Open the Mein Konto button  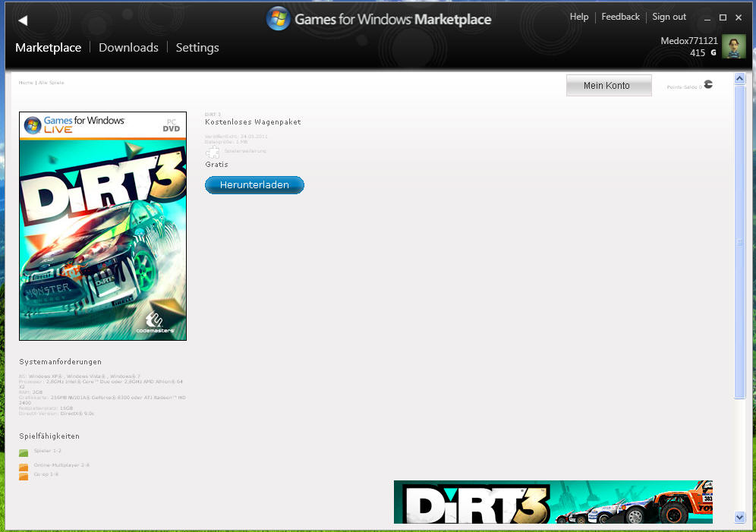click(609, 85)
